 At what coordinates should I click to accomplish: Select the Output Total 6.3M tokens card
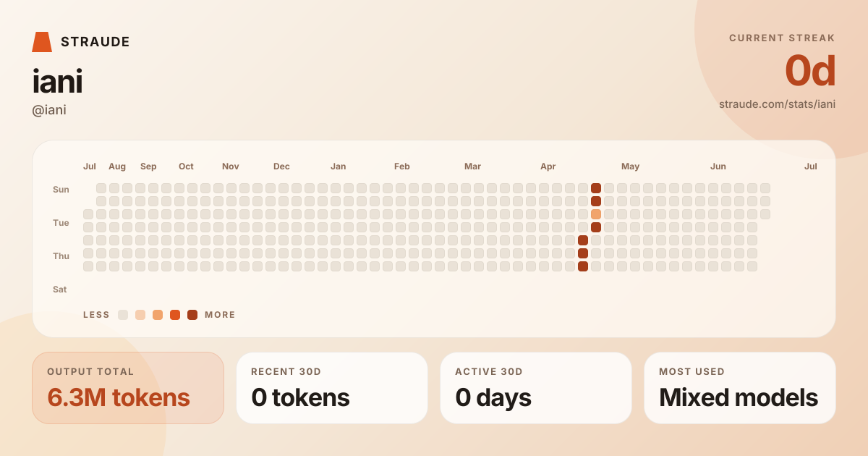(x=128, y=388)
